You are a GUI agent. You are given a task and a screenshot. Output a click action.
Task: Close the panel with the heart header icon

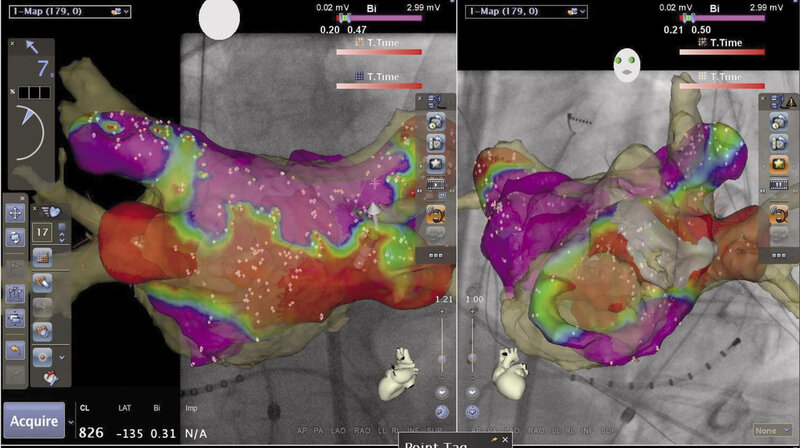pyautogui.click(x=35, y=209)
